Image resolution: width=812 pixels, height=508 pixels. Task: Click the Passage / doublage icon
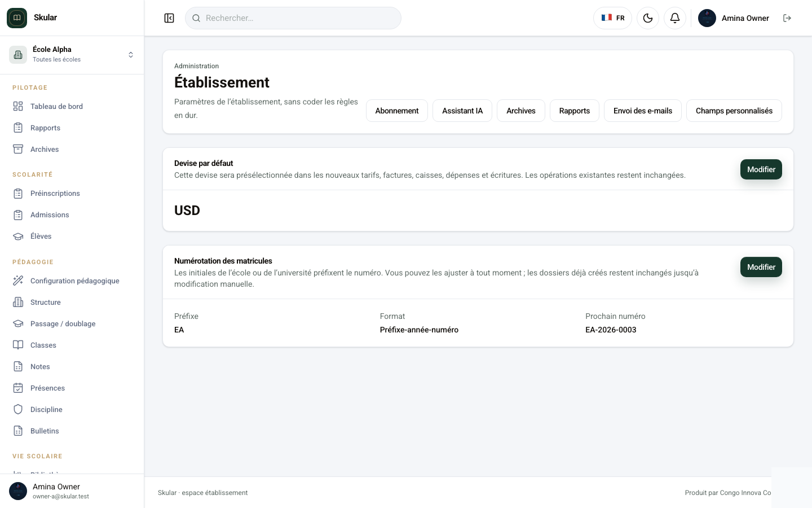18,323
